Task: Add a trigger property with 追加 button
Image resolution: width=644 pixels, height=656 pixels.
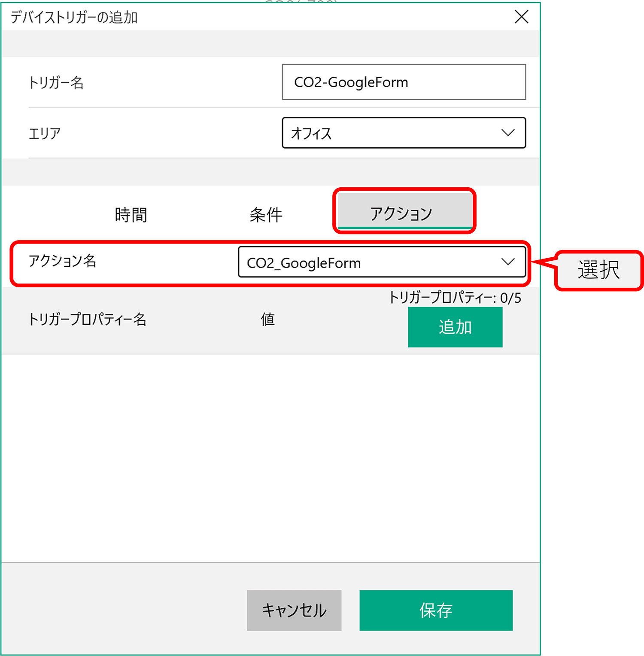Action: tap(455, 327)
